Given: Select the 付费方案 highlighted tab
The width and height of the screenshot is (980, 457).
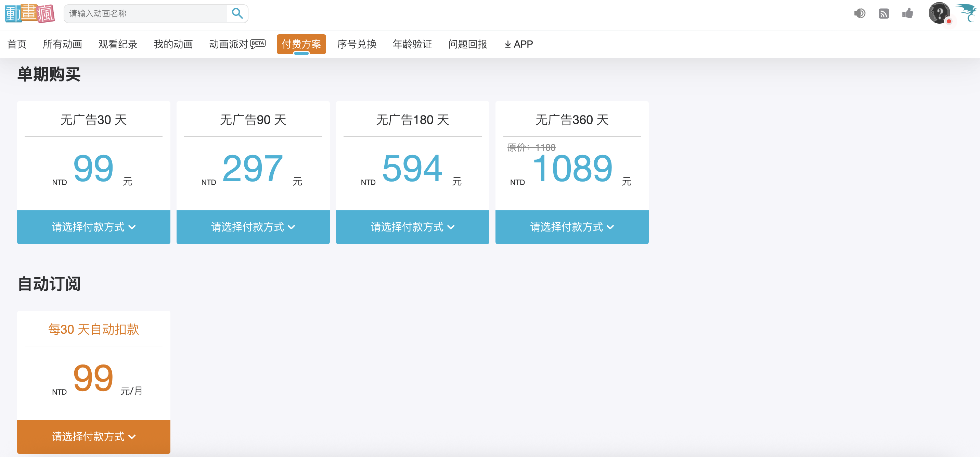Looking at the screenshot, I should point(301,44).
